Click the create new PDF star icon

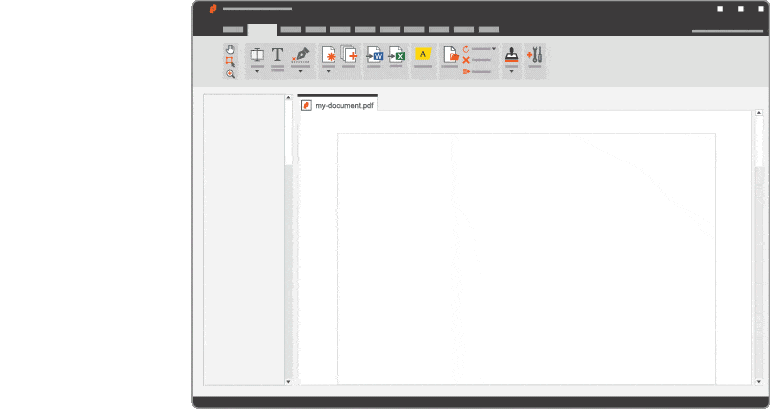tap(329, 55)
